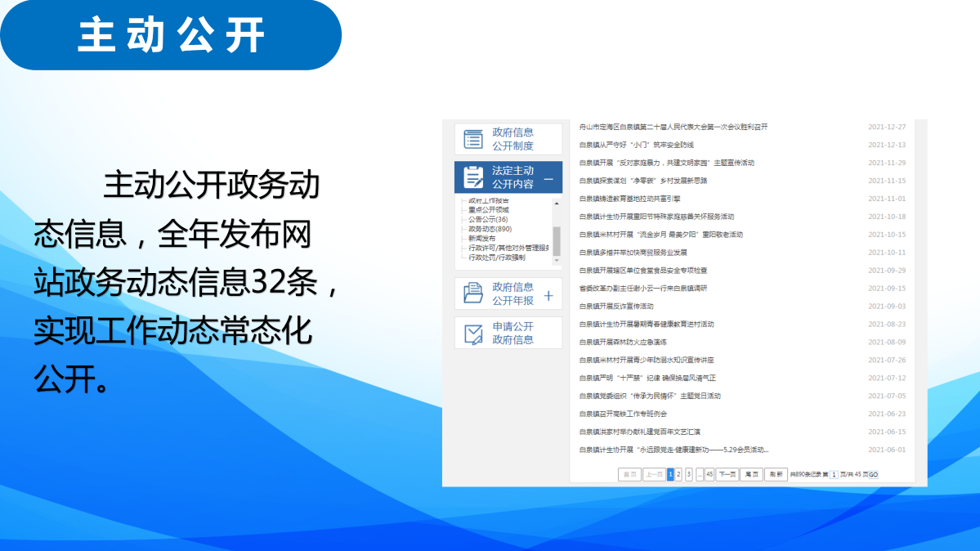This screenshot has height=551, width=980.
Task: Go to the next page with 下一页
Action: pos(727,474)
